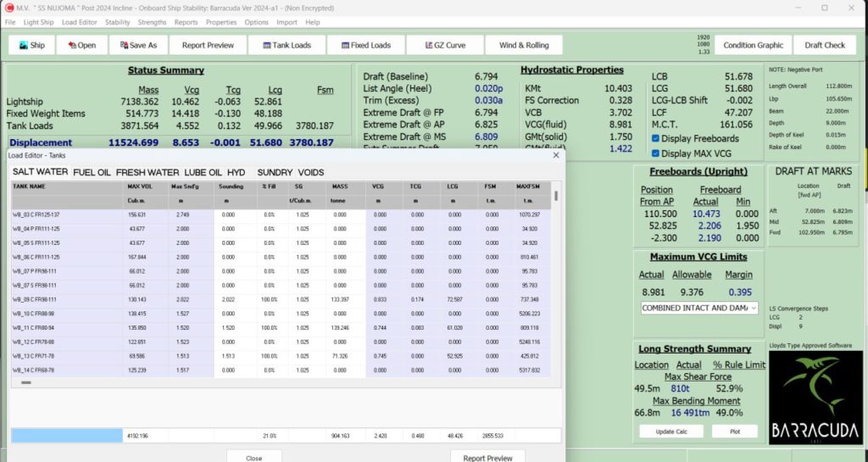Select tank row WB_04 P FR111-125

tap(281, 229)
